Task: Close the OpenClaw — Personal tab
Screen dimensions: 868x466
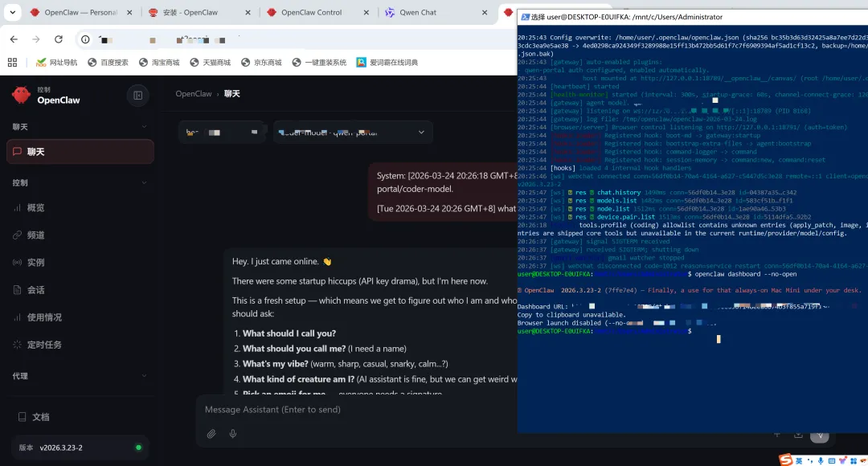Action: point(129,12)
